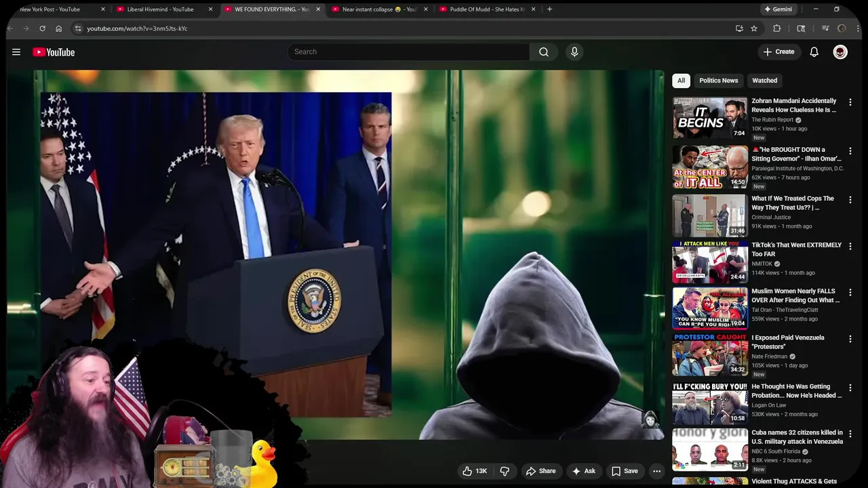Visit Nate Friedman channel
This screenshot has height=488, width=868.
(x=769, y=357)
